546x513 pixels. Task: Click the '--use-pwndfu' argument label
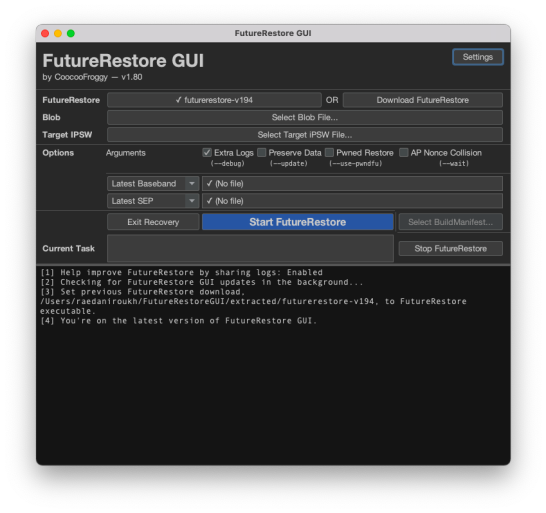tap(356, 163)
